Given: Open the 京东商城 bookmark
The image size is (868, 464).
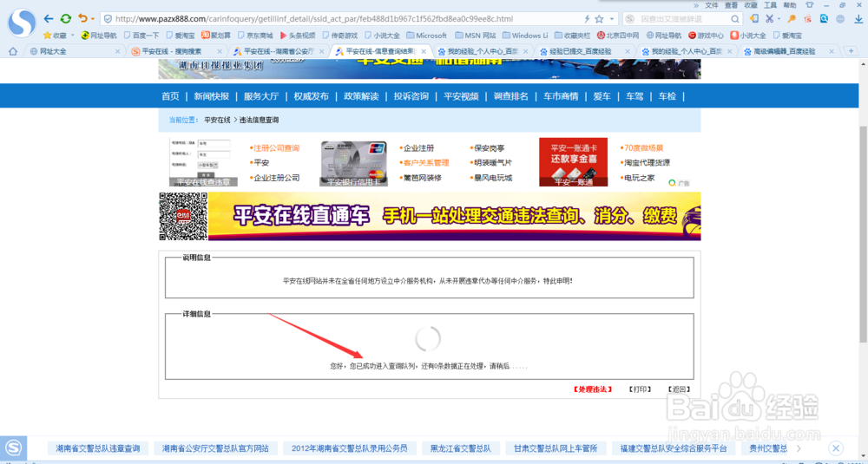Looking at the screenshot, I should 255,36.
